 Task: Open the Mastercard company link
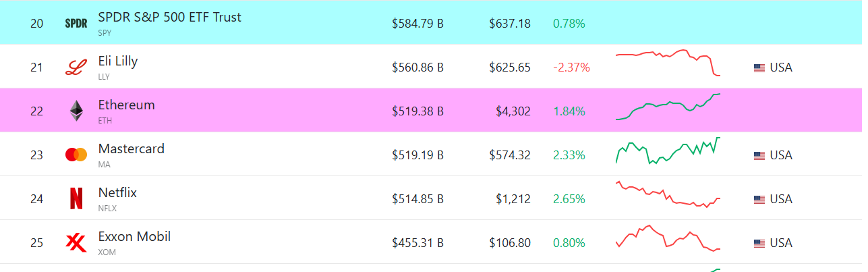[132, 149]
